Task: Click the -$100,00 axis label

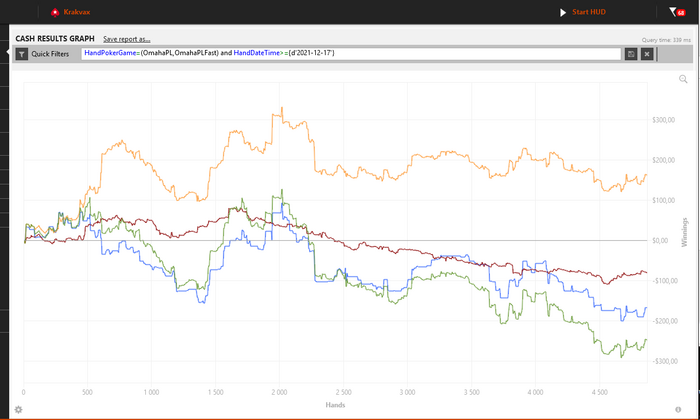Action: pos(663,281)
